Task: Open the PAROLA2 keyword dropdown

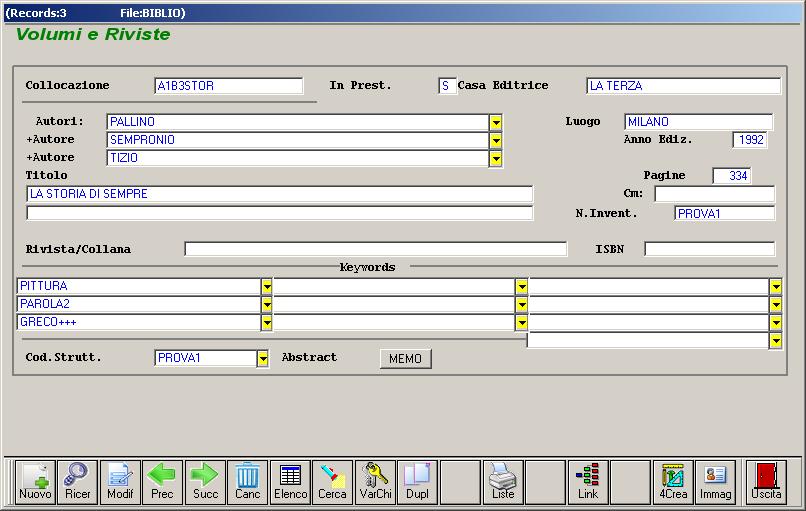Action: pyautogui.click(x=266, y=304)
